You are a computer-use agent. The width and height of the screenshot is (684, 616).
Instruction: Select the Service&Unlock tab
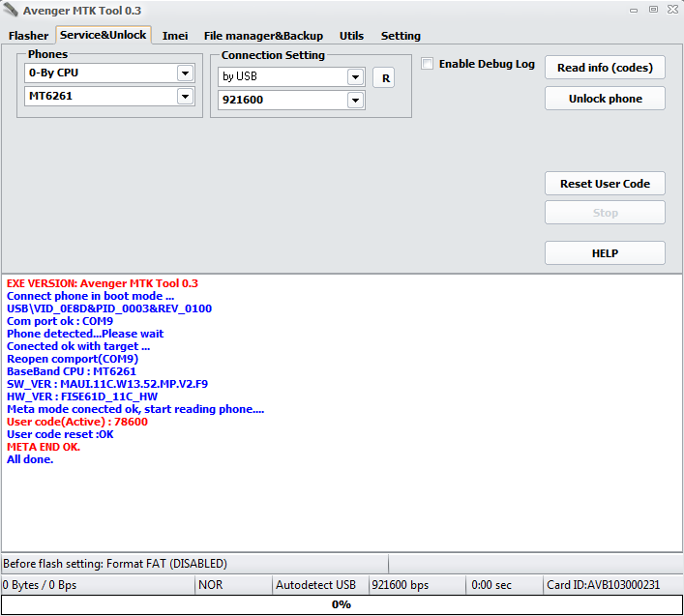(104, 35)
